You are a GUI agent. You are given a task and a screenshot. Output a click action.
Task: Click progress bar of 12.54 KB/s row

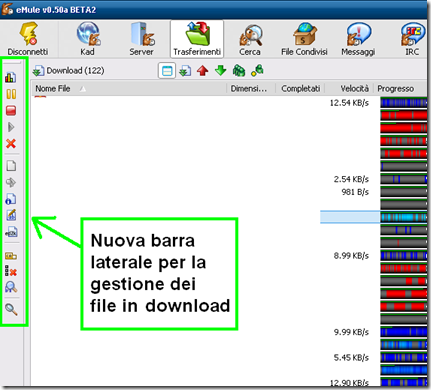[x=404, y=103]
